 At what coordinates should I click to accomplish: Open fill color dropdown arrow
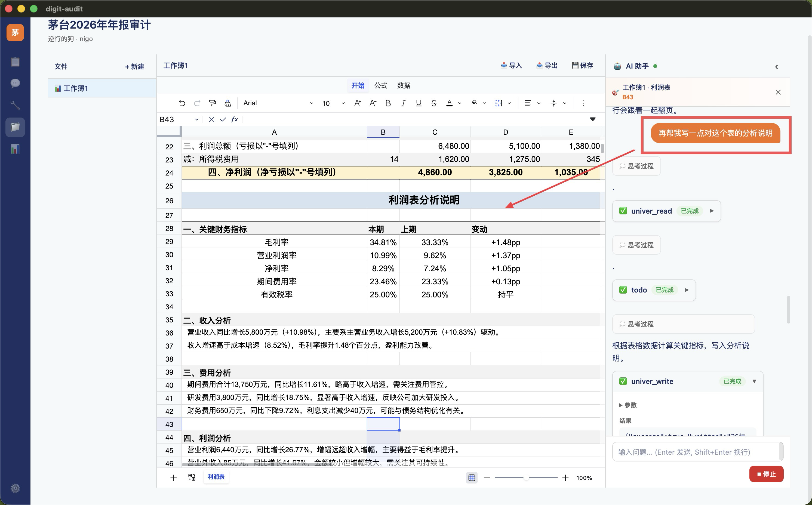(484, 103)
